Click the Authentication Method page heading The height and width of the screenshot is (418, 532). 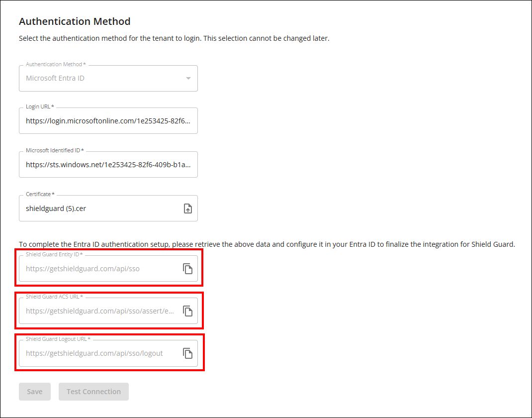pyautogui.click(x=75, y=21)
